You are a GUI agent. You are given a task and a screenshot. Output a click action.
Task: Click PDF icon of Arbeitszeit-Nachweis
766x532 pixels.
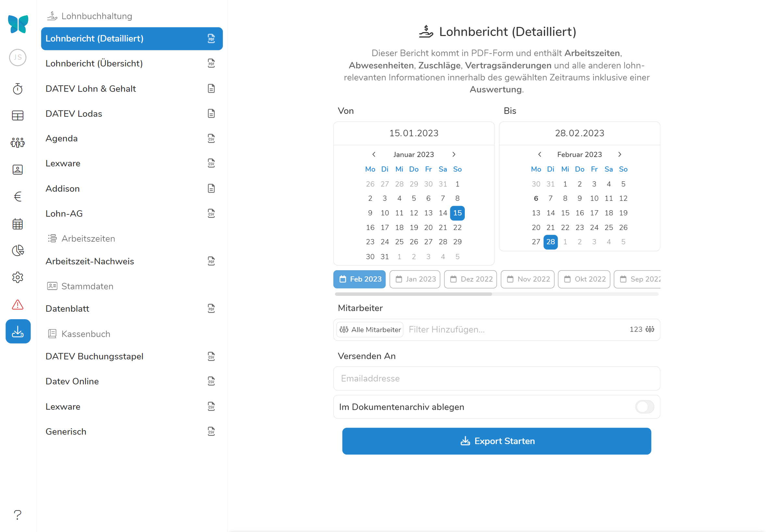tap(211, 261)
